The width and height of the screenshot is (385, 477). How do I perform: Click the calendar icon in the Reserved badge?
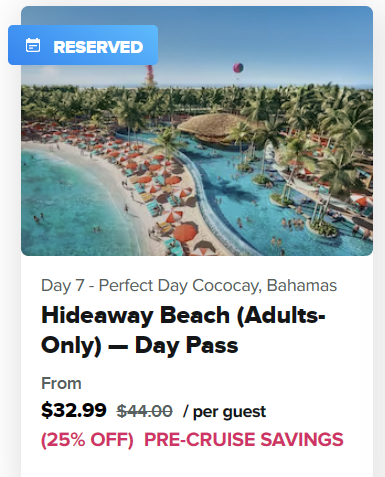point(33,45)
